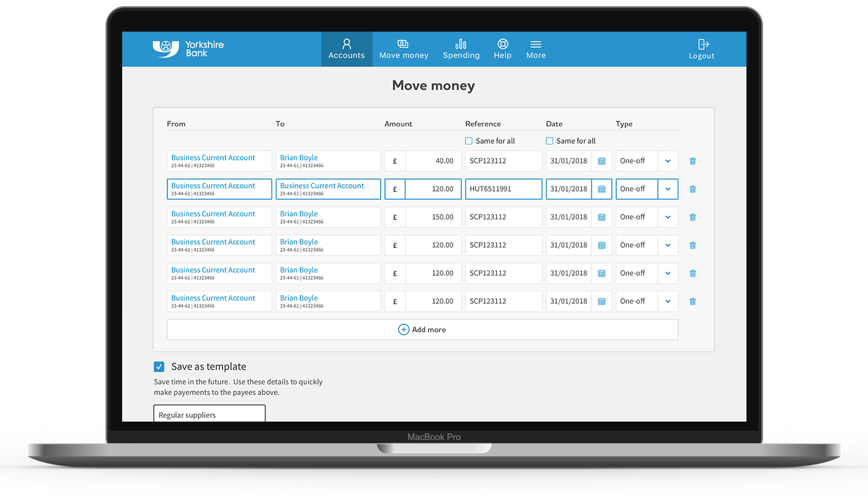Click the From column header
868x496 pixels.
[176, 124]
